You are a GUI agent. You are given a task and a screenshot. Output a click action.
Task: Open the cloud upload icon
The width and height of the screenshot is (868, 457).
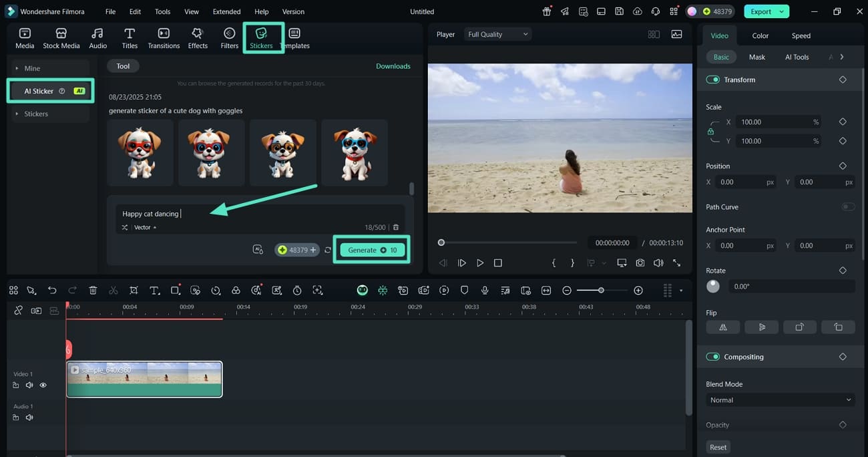(x=638, y=11)
